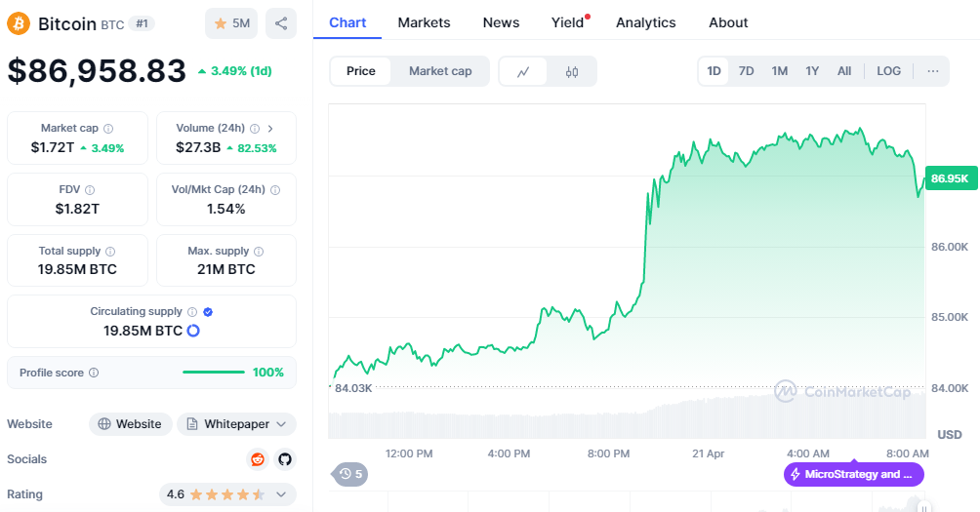Switch to candlestick chart icon
Viewport: 980px width, 512px height.
(572, 71)
